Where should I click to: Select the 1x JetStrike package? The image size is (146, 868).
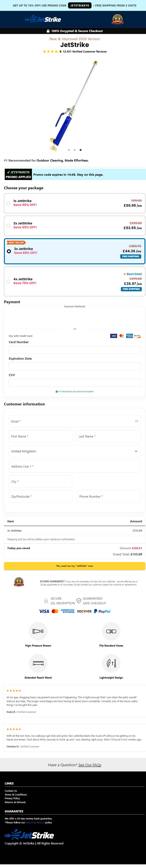tap(74, 203)
